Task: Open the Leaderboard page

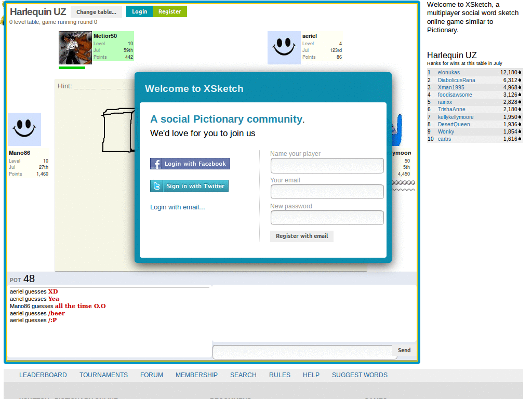Action: coord(43,375)
